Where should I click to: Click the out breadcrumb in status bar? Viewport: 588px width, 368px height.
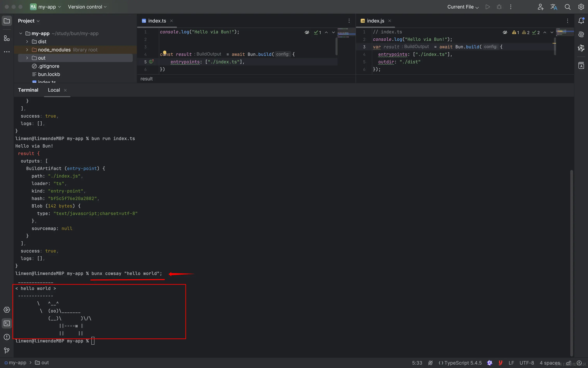[x=42, y=363]
